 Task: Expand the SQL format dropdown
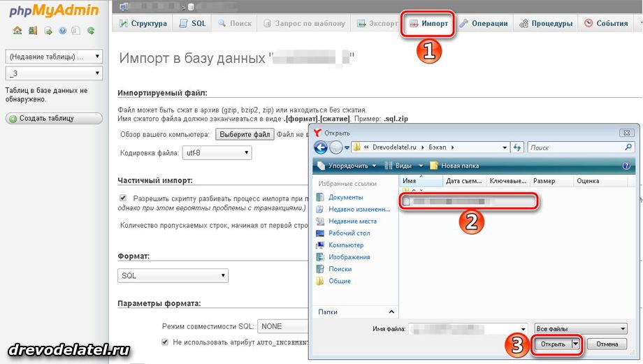point(173,276)
